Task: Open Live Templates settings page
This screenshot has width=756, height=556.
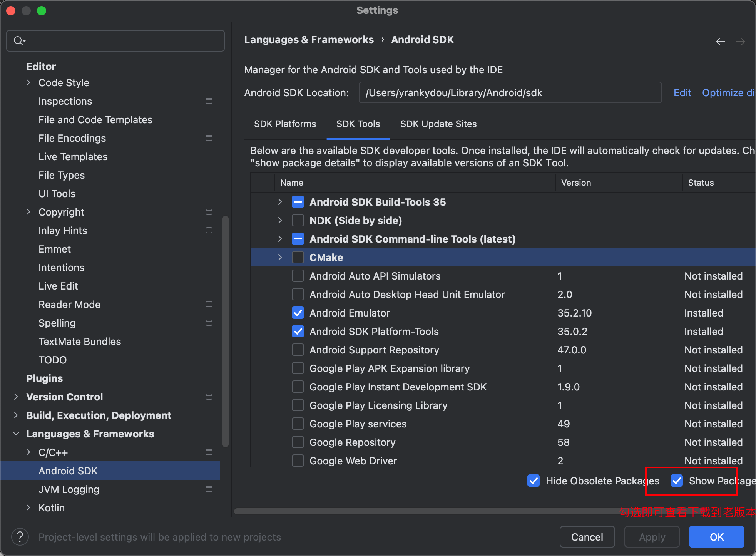Action: point(73,156)
